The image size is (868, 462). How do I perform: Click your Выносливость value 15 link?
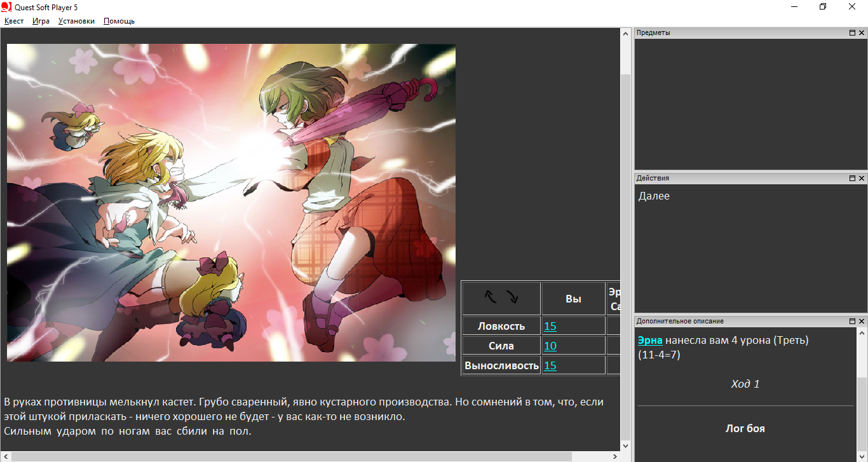[x=550, y=365]
